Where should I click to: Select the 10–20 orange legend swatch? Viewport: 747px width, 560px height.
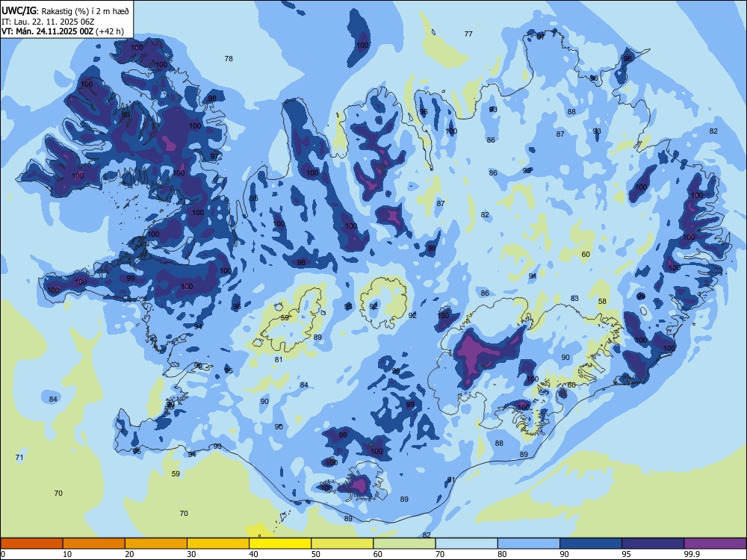94,544
